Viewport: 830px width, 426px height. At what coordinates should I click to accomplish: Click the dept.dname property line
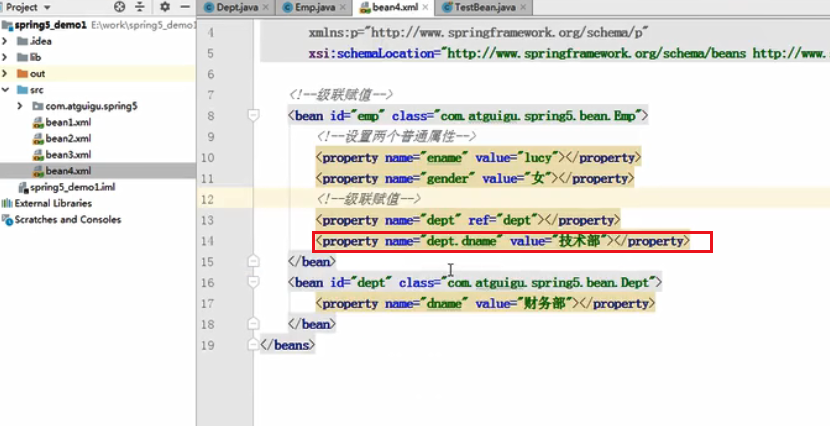(x=503, y=241)
